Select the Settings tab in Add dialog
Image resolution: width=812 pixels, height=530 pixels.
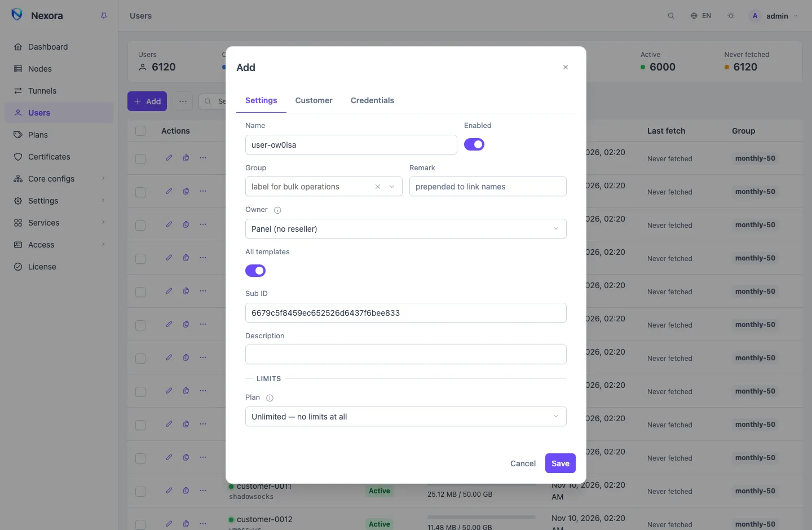tap(261, 100)
